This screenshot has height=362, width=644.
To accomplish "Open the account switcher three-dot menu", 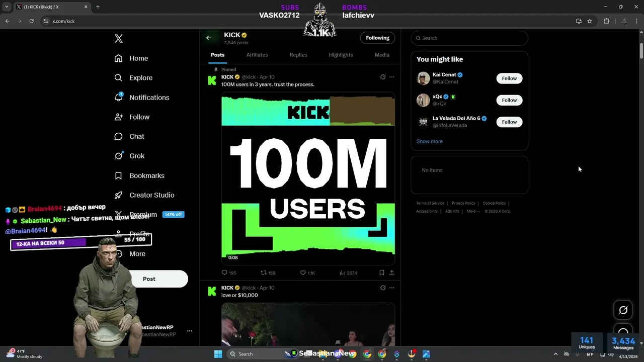I will tap(190, 331).
